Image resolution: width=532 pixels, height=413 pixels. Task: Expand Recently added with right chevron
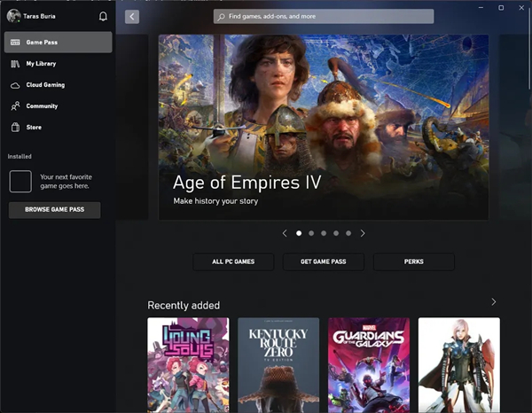click(494, 302)
